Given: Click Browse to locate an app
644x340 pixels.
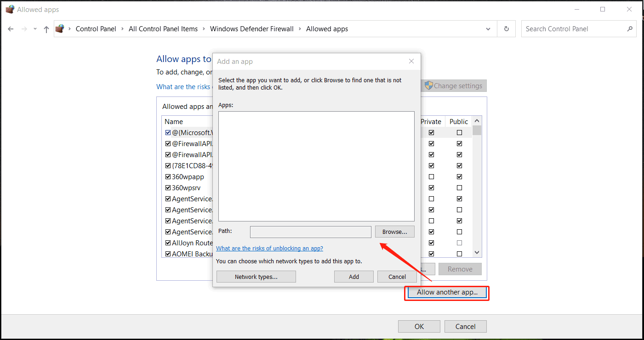Looking at the screenshot, I should [x=394, y=232].
